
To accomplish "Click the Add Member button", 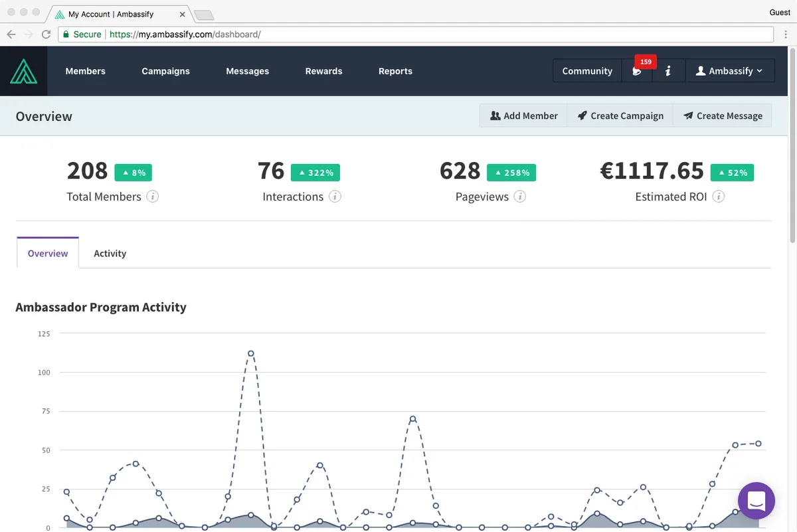I will (523, 116).
